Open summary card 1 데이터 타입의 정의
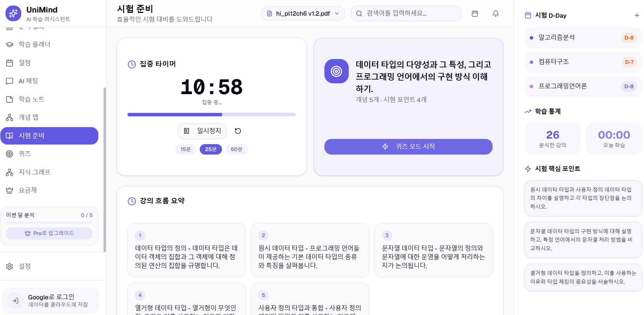Image resolution: width=644 pixels, height=315 pixels. pos(187,250)
